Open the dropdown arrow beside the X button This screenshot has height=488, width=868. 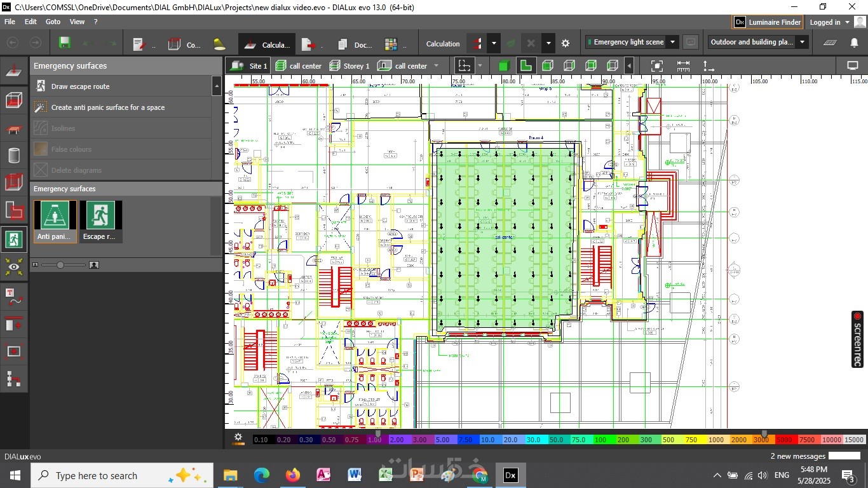(548, 44)
